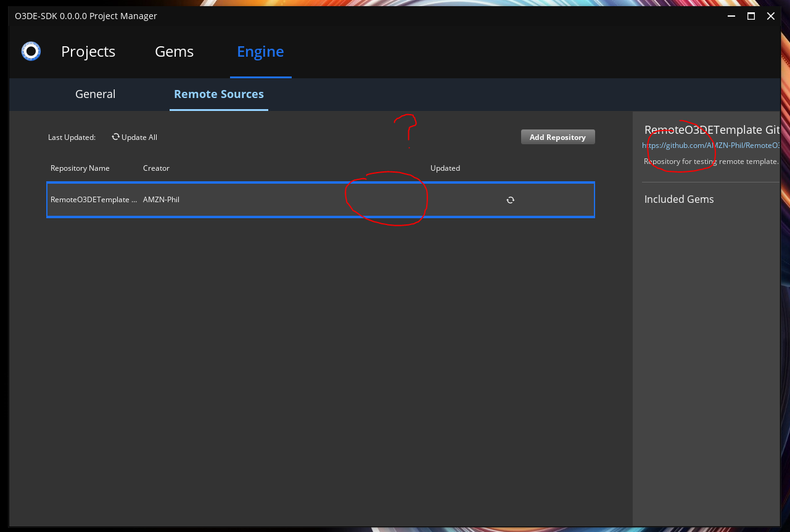Image resolution: width=790 pixels, height=532 pixels.
Task: Sort by the Repository Name column header
Action: 80,168
